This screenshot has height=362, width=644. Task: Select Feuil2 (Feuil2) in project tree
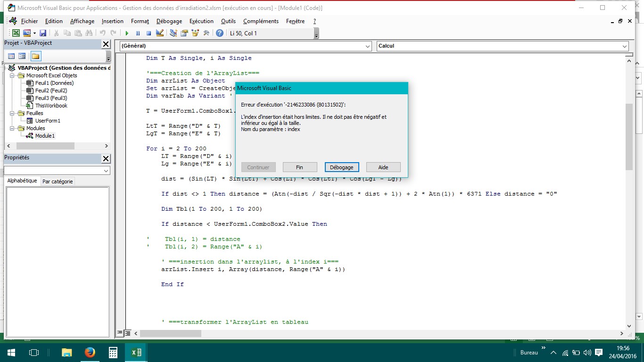(51, 90)
